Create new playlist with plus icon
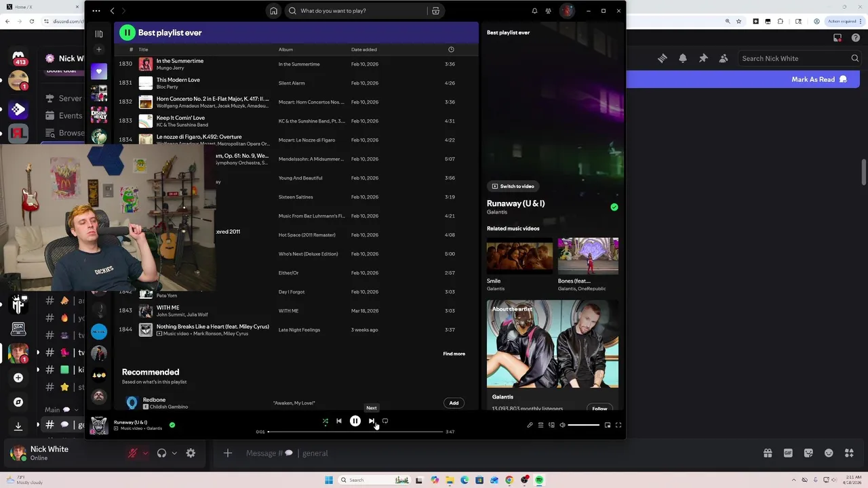 tap(99, 49)
